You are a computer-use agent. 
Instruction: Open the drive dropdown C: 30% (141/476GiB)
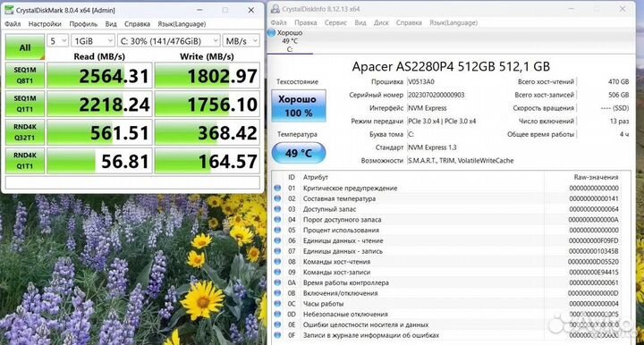[x=169, y=41]
